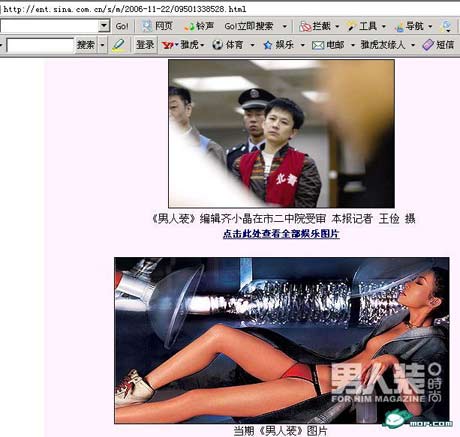Open the 短信 SMS toolbar icon
Screen dimensions: 460x437
[x=428, y=45]
